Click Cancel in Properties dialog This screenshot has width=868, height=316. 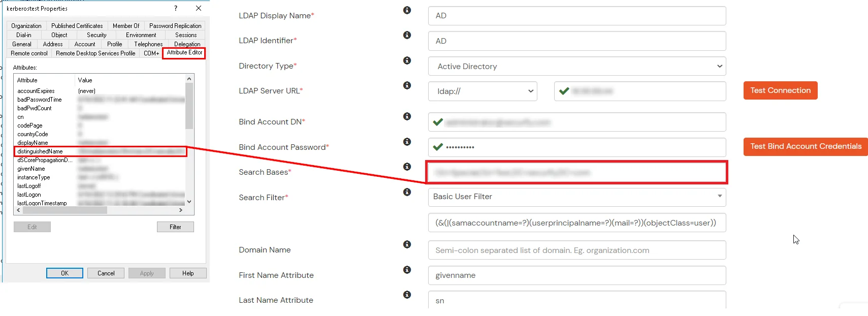pyautogui.click(x=106, y=273)
